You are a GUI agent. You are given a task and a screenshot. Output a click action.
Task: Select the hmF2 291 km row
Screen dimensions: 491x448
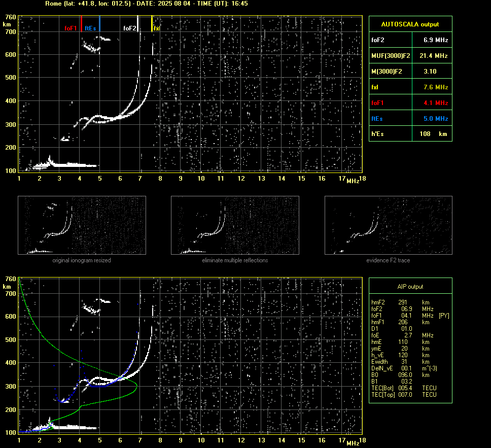[x=401, y=302]
